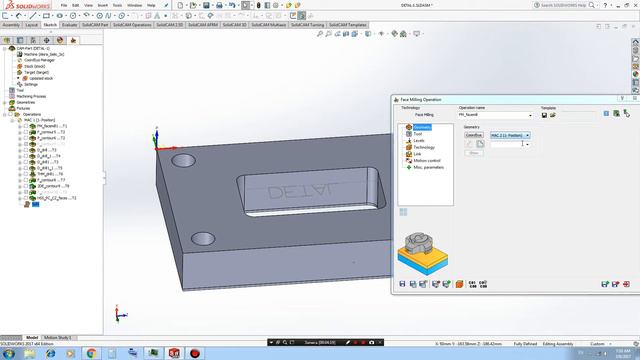Toggle checkbox for F_contour6 operation
This screenshot has height=360, width=640.
26,138
